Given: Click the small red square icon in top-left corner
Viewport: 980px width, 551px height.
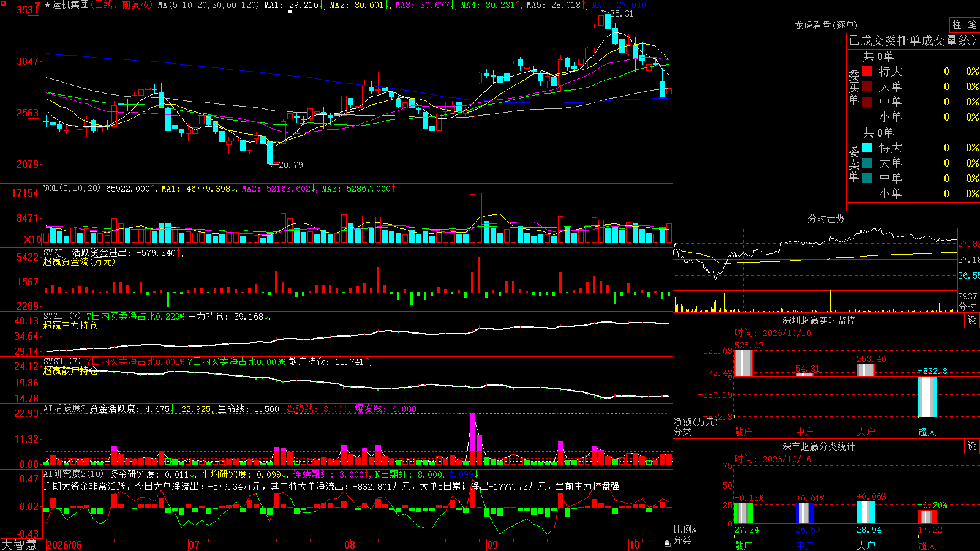Looking at the screenshot, I should pyautogui.click(x=4, y=2).
